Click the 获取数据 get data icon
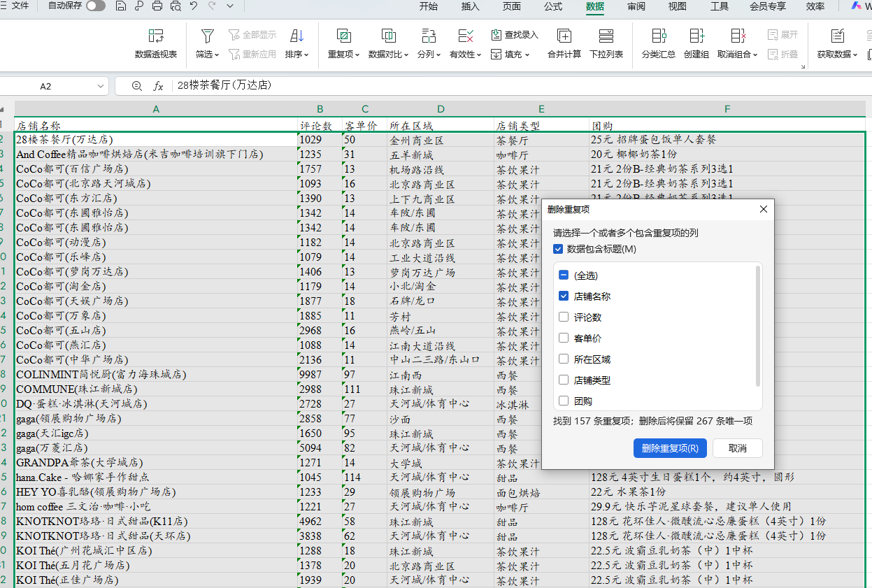Image resolution: width=872 pixels, height=588 pixels. click(837, 36)
